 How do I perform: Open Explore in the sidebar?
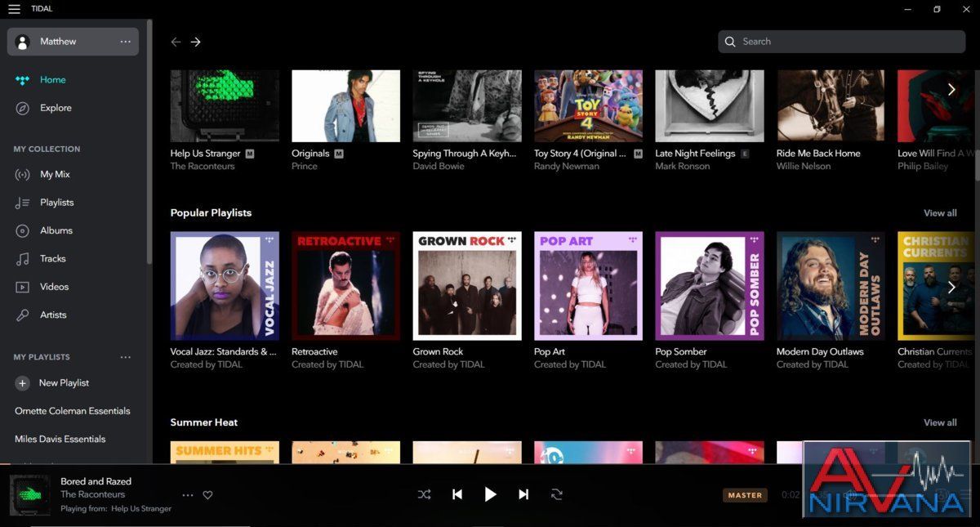pyautogui.click(x=56, y=108)
